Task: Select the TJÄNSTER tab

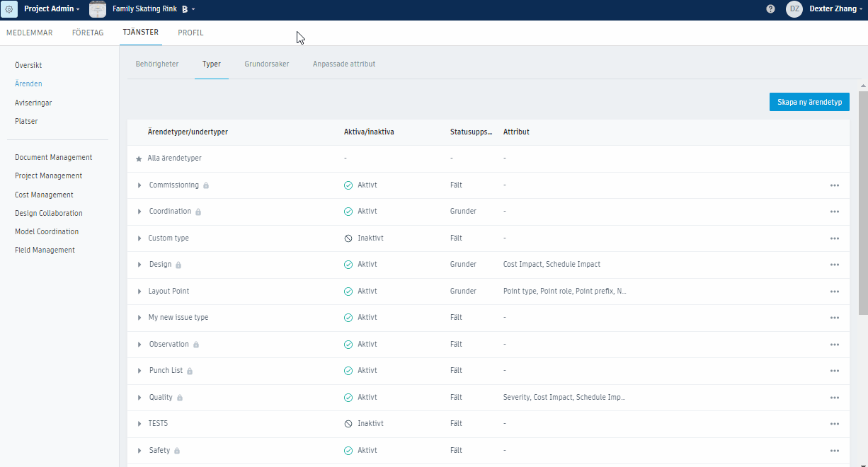Action: (x=141, y=33)
